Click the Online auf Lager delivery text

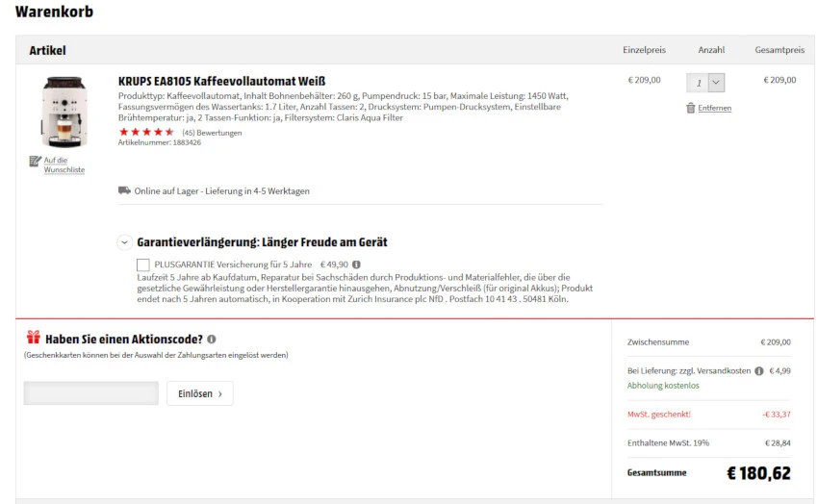[x=221, y=191]
